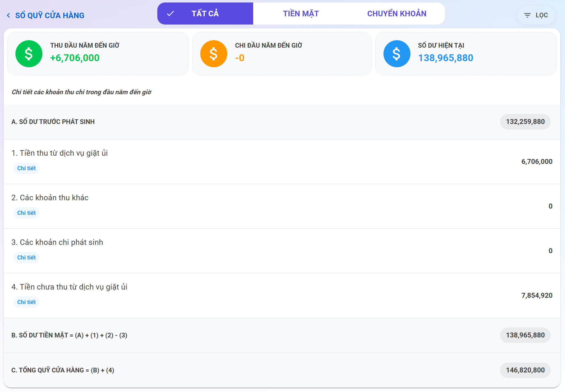This screenshot has height=392, width=565.
Task: Click the blue dollar balance icon
Action: tap(397, 54)
